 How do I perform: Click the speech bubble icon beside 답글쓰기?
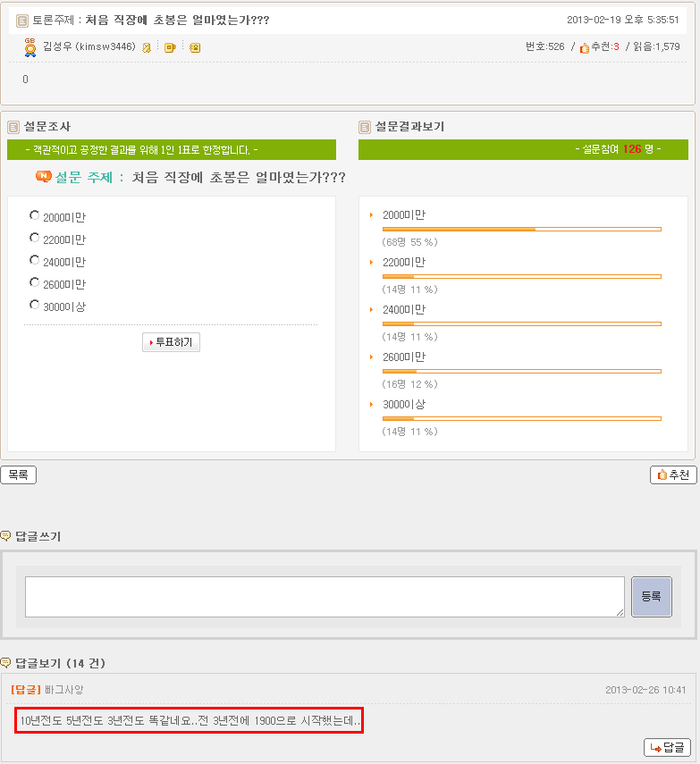[x=6, y=536]
